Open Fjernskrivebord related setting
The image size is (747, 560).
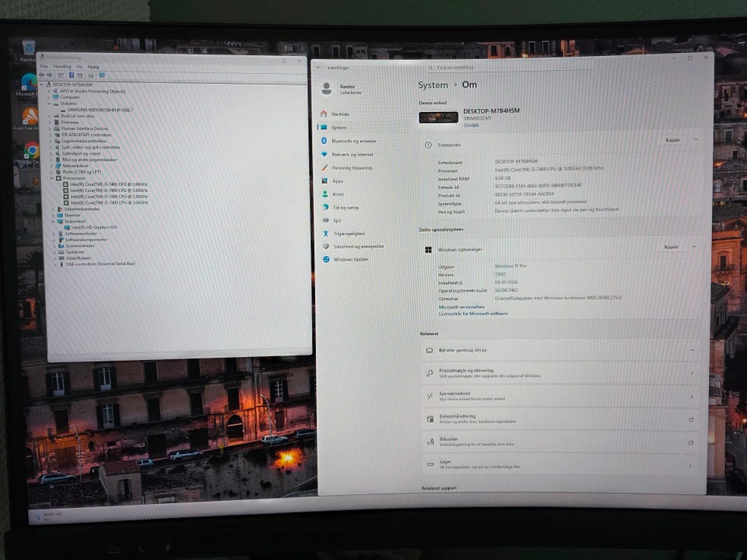(x=561, y=396)
